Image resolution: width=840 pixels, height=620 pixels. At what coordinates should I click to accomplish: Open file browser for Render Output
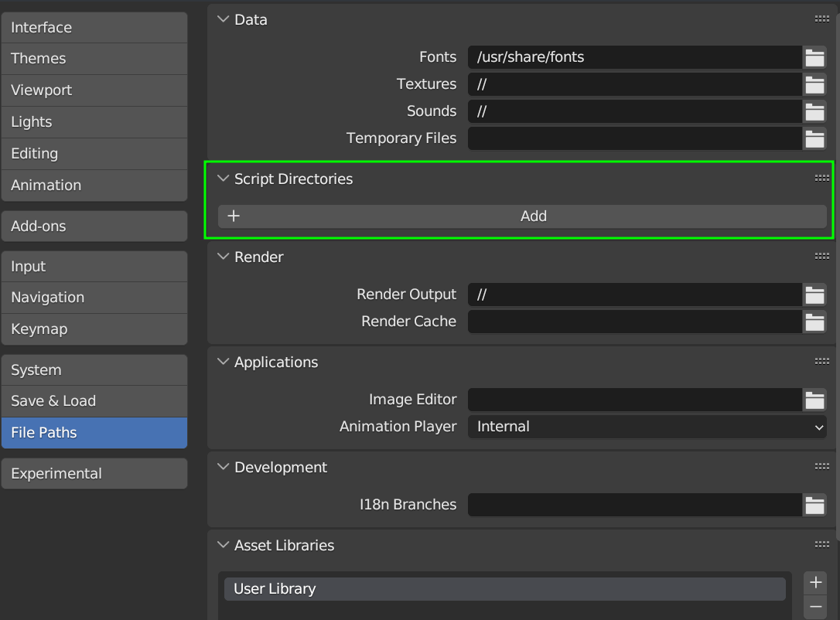pos(814,295)
